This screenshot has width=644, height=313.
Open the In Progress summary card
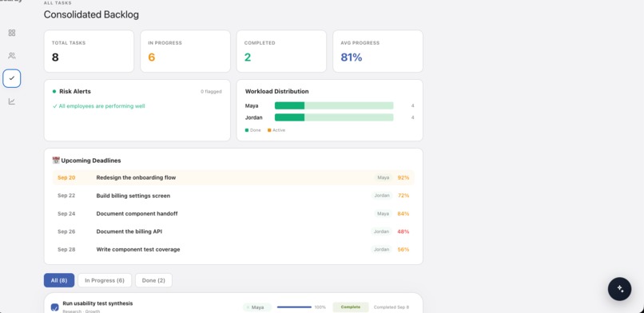click(x=185, y=51)
